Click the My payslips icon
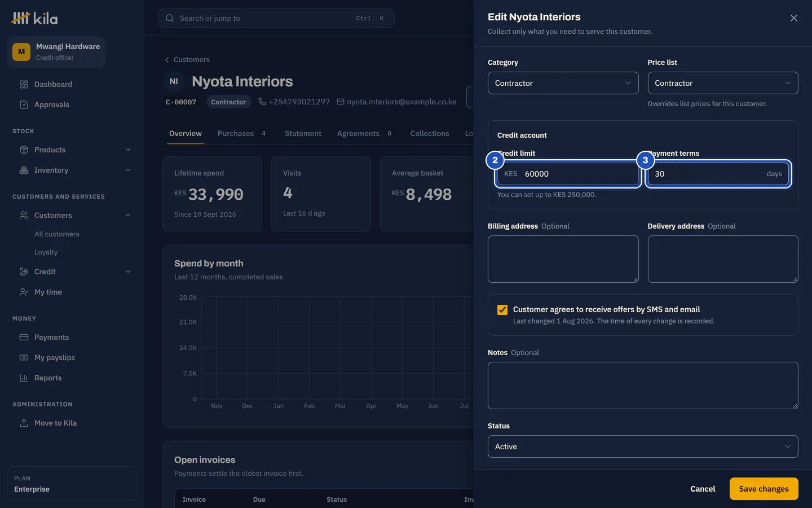Screen dimensions: 812x508 24,357
